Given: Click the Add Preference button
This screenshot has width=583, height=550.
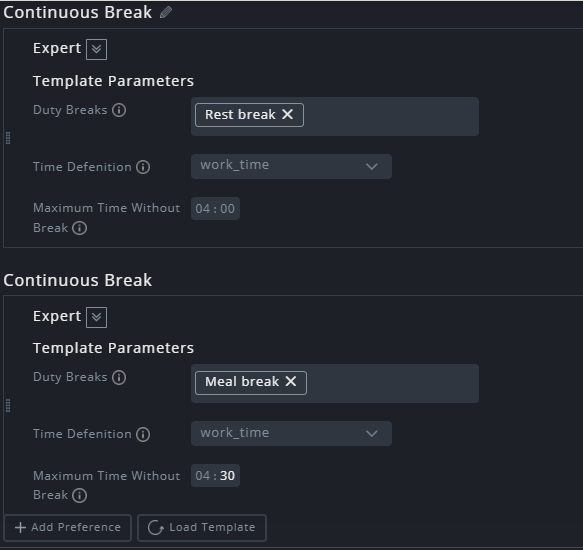Looking at the screenshot, I should [x=68, y=527].
